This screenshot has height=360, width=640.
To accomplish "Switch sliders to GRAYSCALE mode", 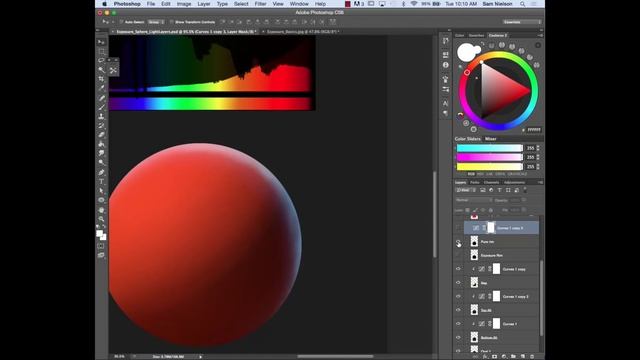I will pos(518,174).
